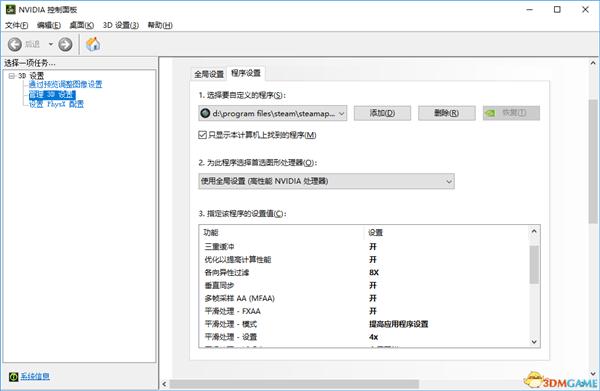Click the 功能 column header
The height and width of the screenshot is (391, 600).
pyautogui.click(x=211, y=233)
